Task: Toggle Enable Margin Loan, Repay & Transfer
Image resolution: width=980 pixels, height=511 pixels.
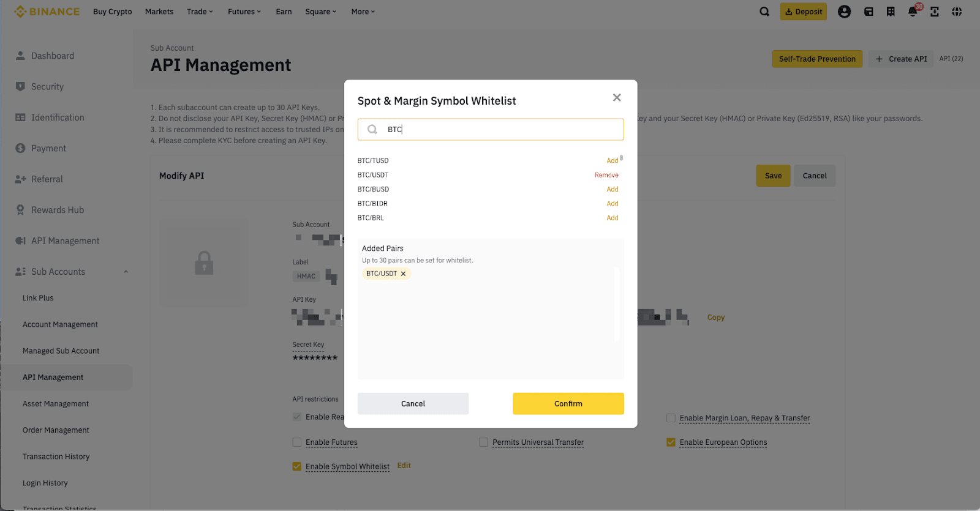Action: 671,418
